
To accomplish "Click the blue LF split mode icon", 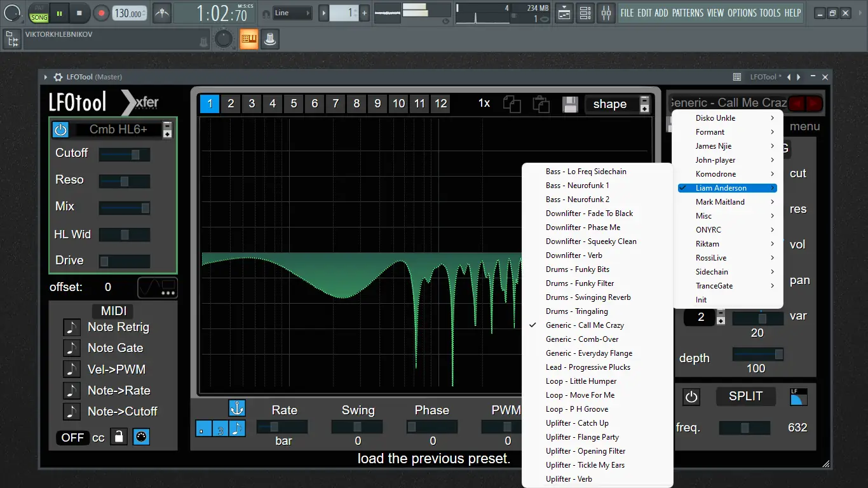I will point(798,396).
